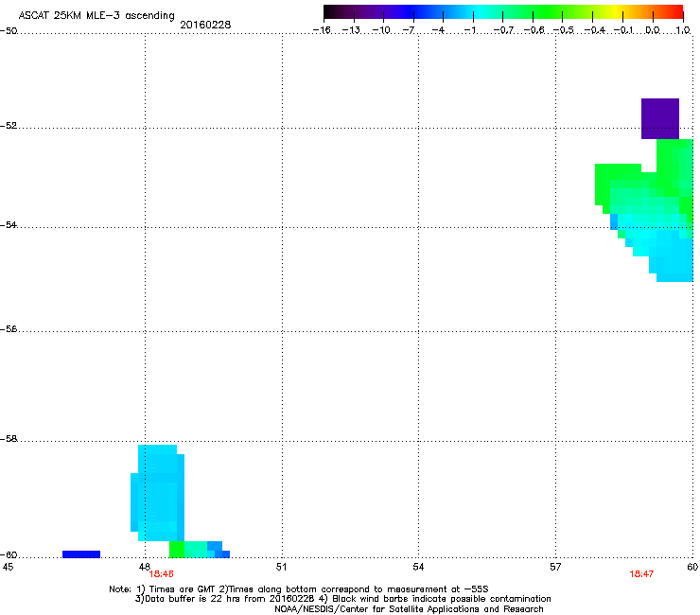700x615 pixels.
Task: Click the colorbar label -13
Action: click(x=351, y=30)
